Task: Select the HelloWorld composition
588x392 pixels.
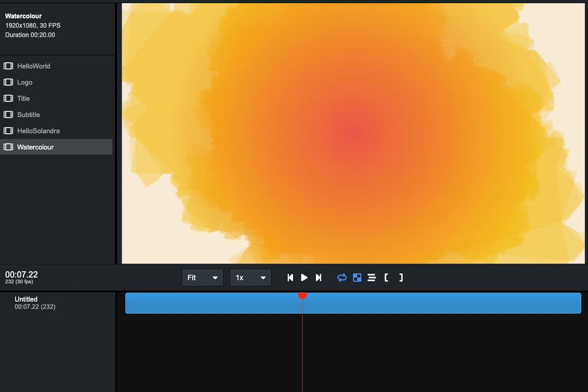Action: [33, 66]
